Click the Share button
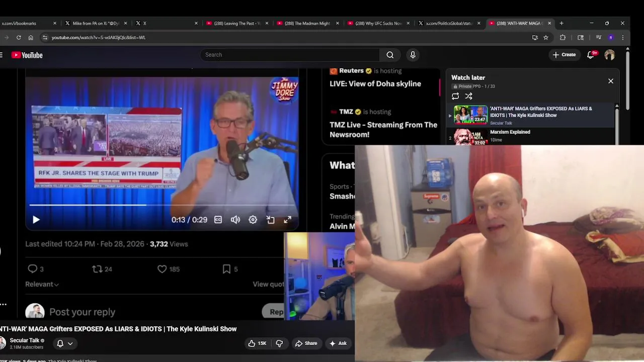 point(306,343)
